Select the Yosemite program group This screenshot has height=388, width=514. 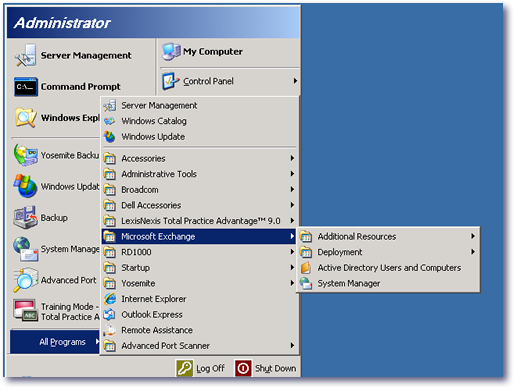(199, 283)
